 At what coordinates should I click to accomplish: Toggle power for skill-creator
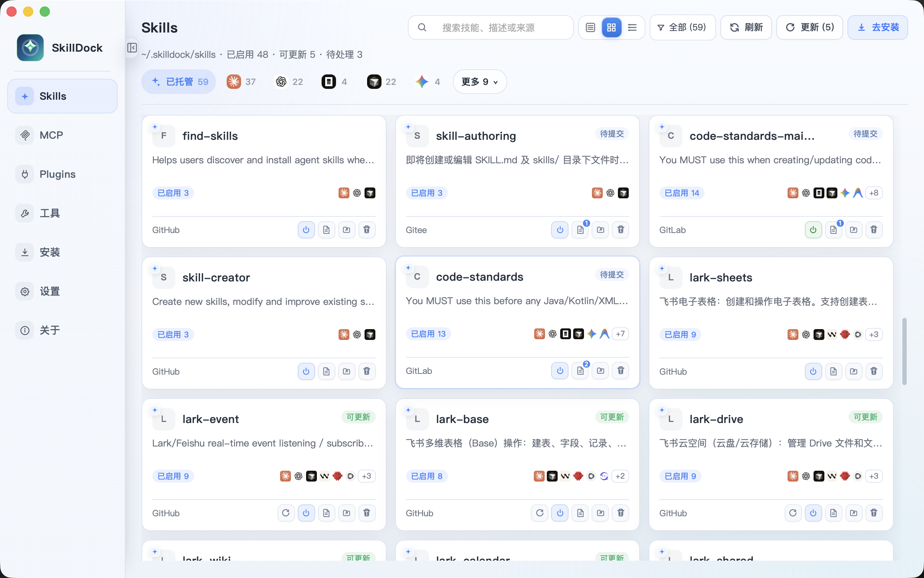(306, 371)
